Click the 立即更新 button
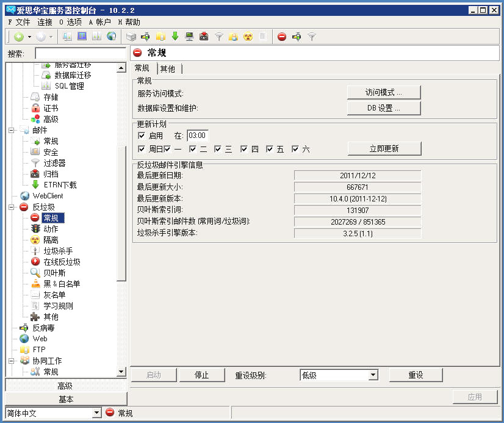 [x=384, y=148]
